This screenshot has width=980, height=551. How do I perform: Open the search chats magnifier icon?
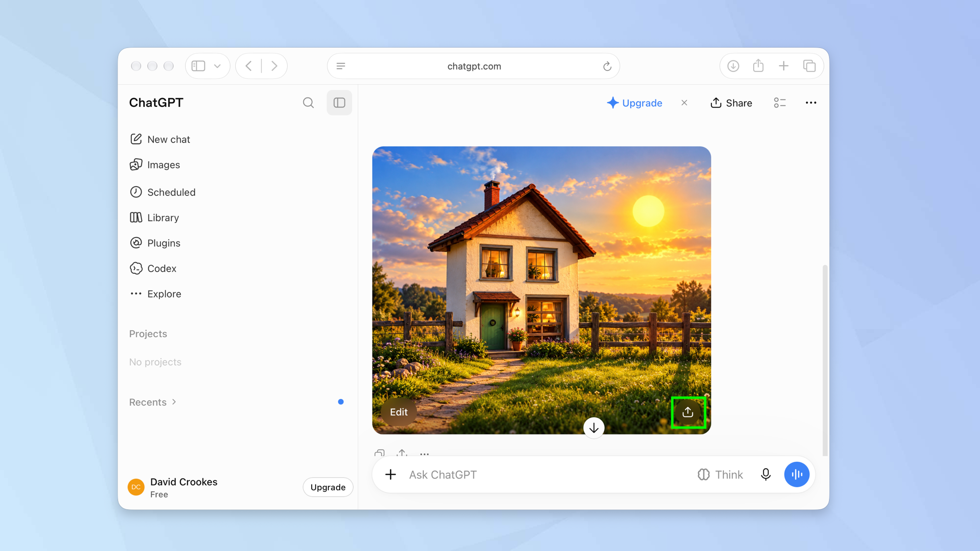tap(308, 103)
